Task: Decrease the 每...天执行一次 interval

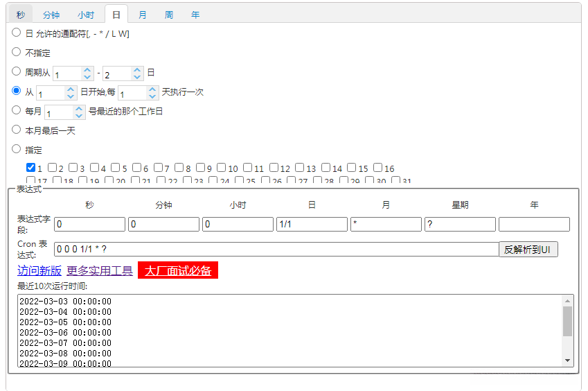Action: coord(152,96)
